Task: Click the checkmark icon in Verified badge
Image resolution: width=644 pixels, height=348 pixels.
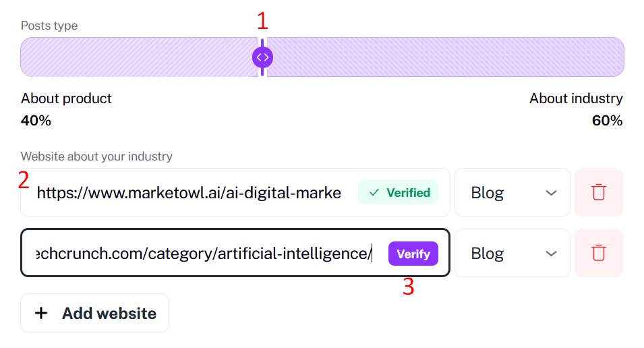Action: point(374,192)
